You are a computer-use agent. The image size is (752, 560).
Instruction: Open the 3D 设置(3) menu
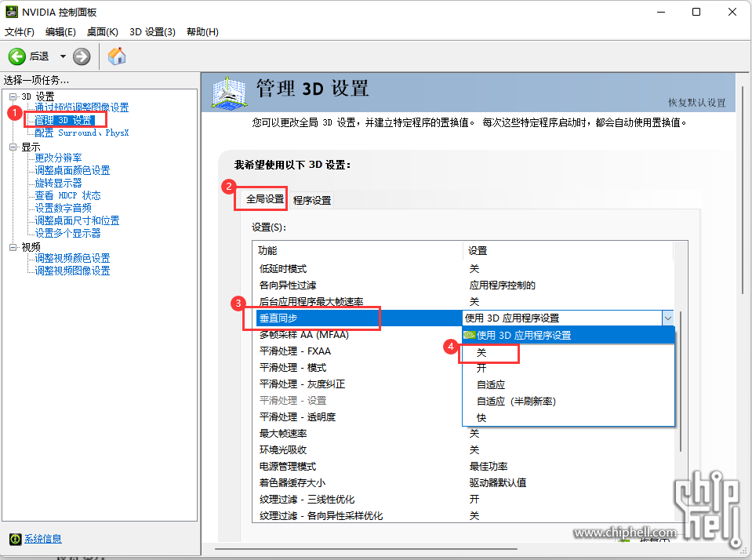tap(152, 31)
